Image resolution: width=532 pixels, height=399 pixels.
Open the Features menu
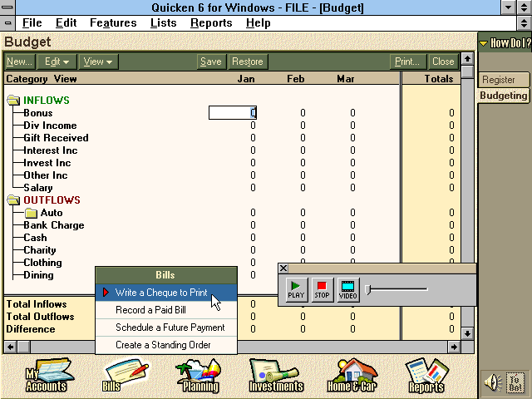[113, 23]
